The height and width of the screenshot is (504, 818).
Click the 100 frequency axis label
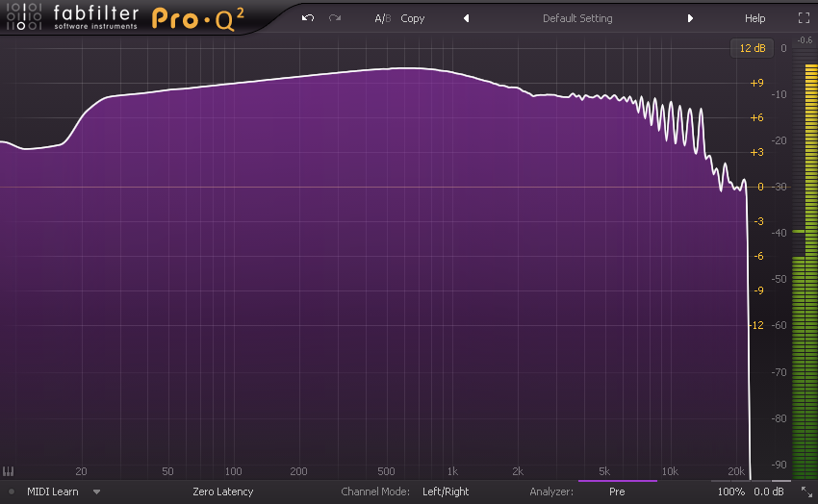pyautogui.click(x=233, y=471)
